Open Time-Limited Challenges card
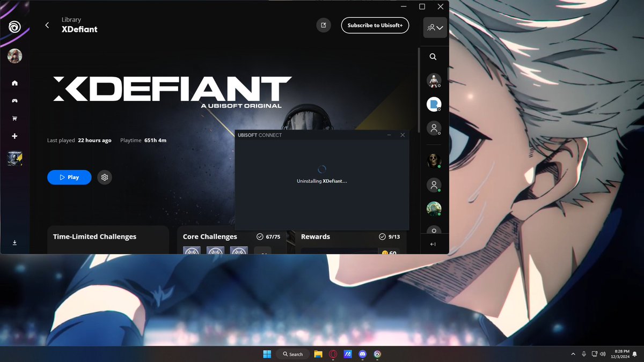This screenshot has height=362, width=644. coord(108,240)
